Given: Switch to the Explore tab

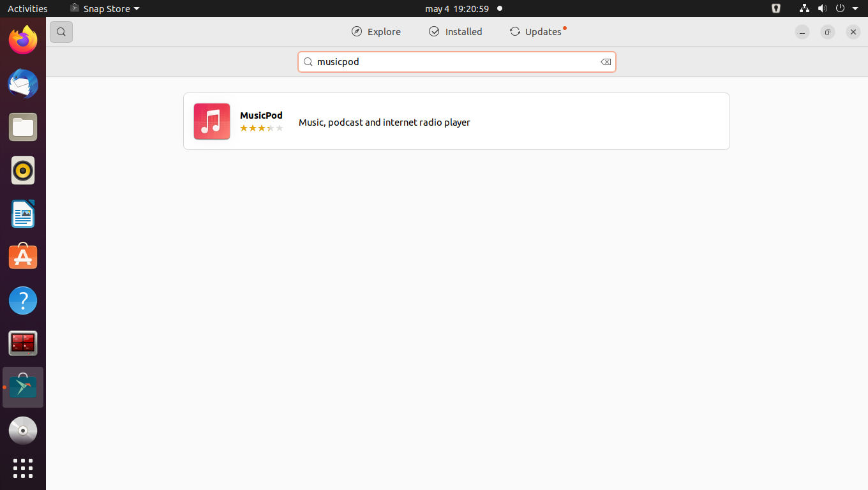Looking at the screenshot, I should pyautogui.click(x=376, y=32).
